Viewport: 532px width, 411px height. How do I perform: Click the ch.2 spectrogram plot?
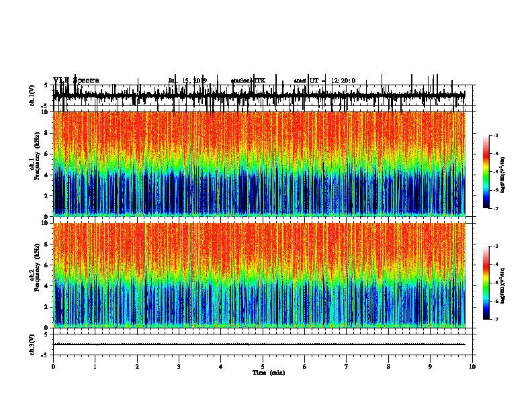[x=259, y=275]
